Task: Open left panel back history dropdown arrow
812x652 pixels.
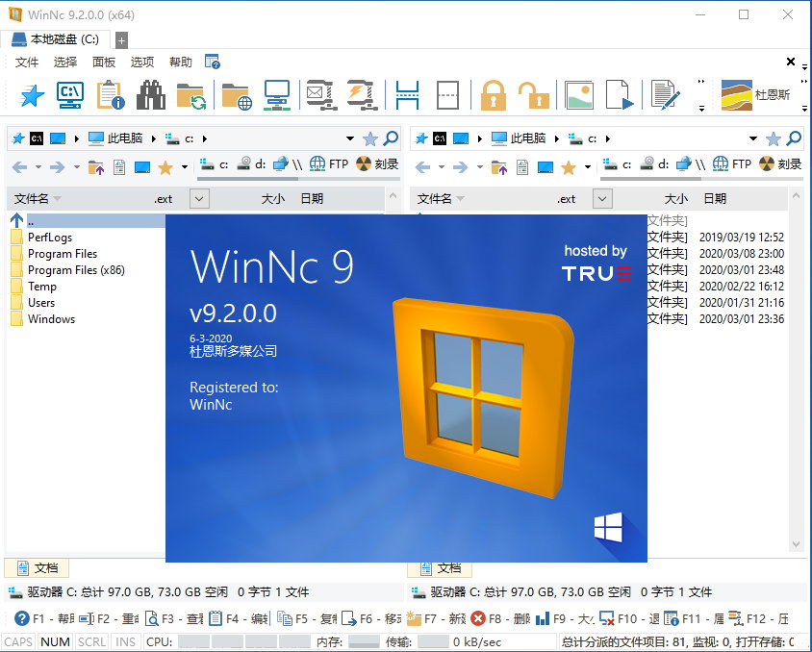Action: [38, 166]
